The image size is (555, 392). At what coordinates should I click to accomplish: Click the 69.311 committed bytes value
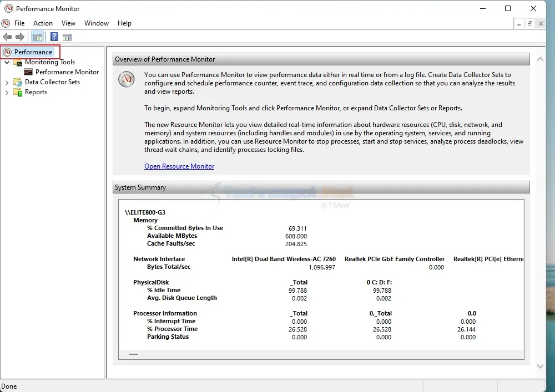pos(297,228)
